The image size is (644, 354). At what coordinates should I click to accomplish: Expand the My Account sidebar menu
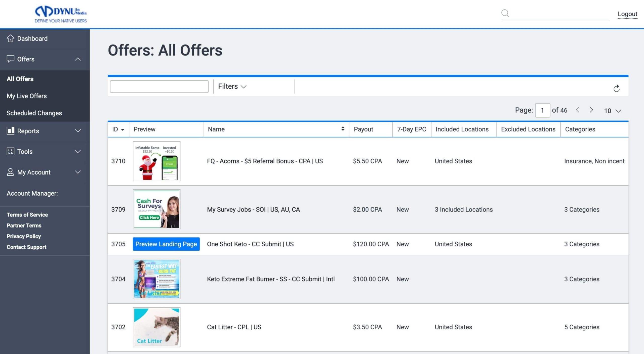click(78, 172)
